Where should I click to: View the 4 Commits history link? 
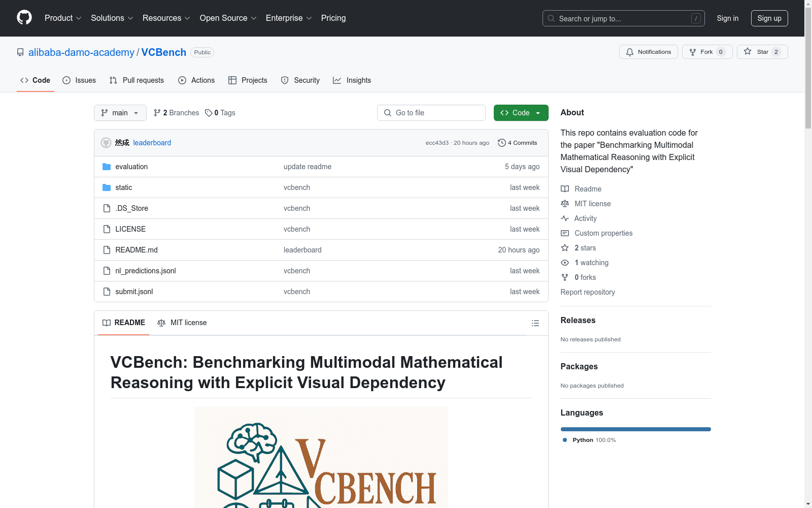[x=518, y=143]
